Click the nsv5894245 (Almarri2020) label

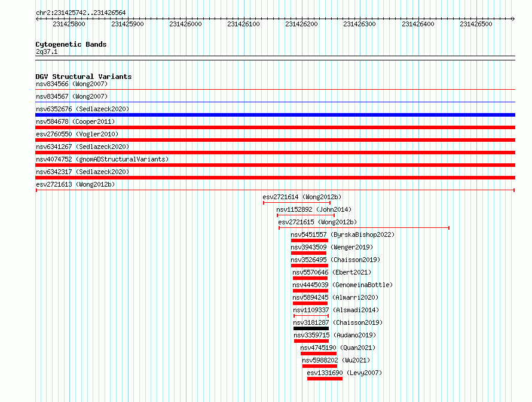[x=335, y=297]
